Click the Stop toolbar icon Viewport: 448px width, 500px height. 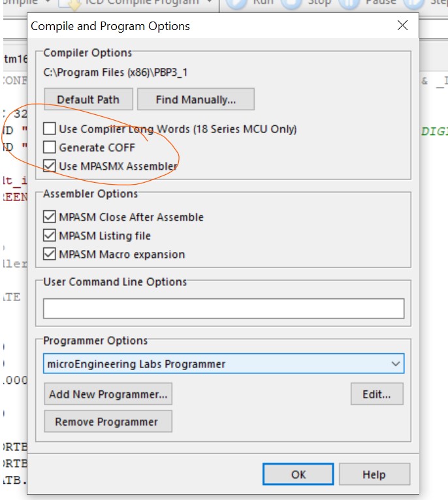point(293,3)
